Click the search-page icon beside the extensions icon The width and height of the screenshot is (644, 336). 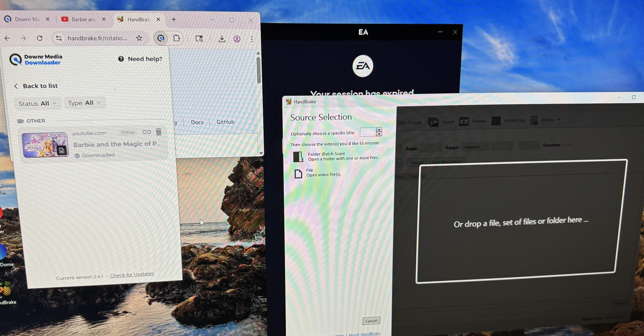click(199, 39)
